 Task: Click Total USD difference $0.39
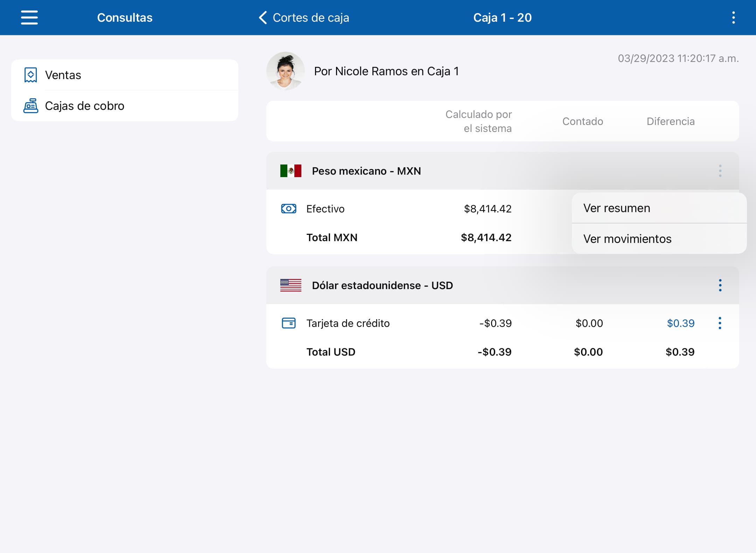[x=680, y=352]
